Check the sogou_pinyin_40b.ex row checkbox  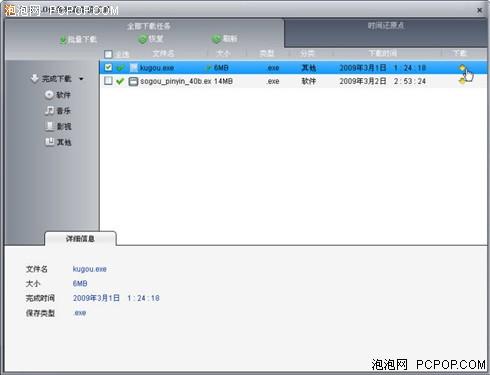108,81
